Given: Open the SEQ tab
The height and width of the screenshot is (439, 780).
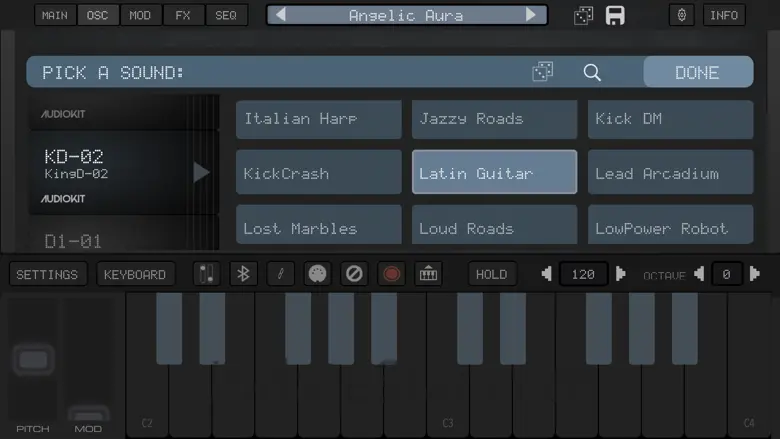Looking at the screenshot, I should 226,15.
